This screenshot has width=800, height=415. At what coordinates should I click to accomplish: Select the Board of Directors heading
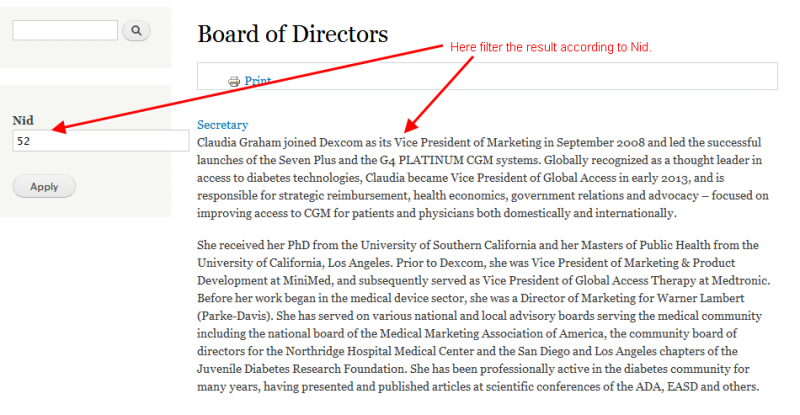[x=293, y=34]
